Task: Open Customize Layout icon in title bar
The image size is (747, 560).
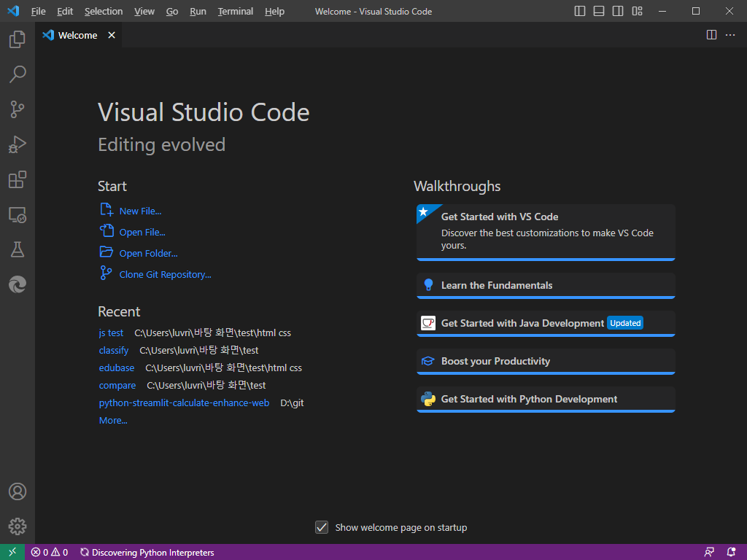Action: 638,11
